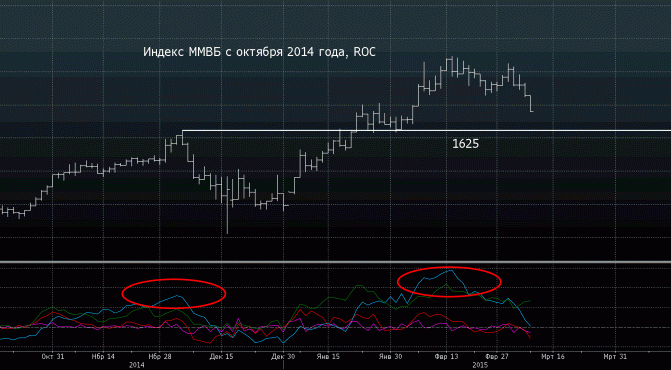The width and height of the screenshot is (671, 370).
Task: Click the '1625' level label
Action: 466,144
